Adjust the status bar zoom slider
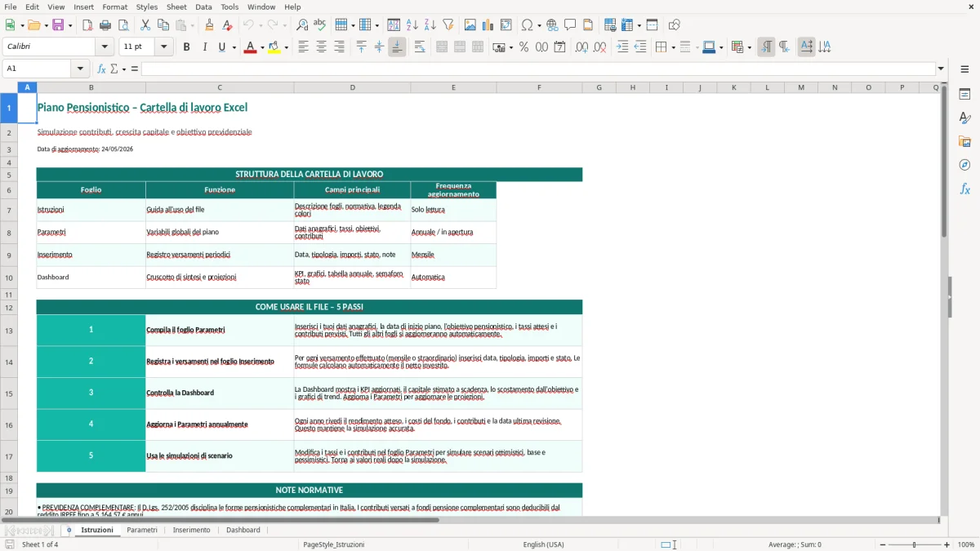 (914, 544)
